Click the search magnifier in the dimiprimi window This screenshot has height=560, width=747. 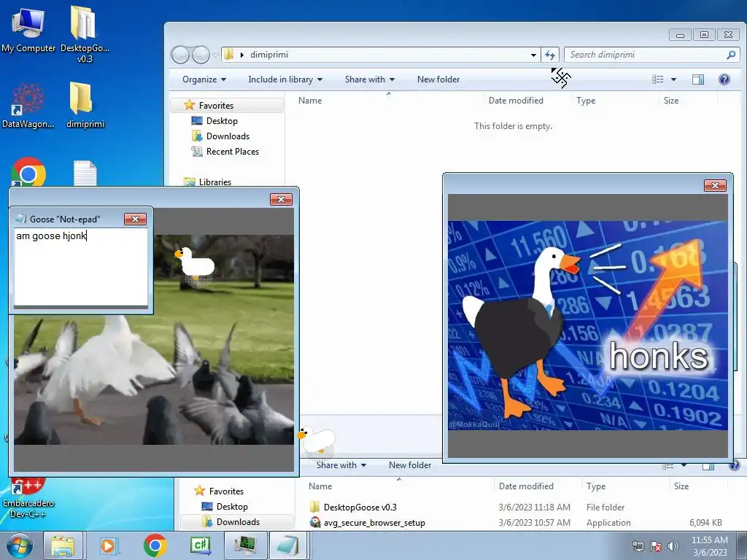click(731, 55)
